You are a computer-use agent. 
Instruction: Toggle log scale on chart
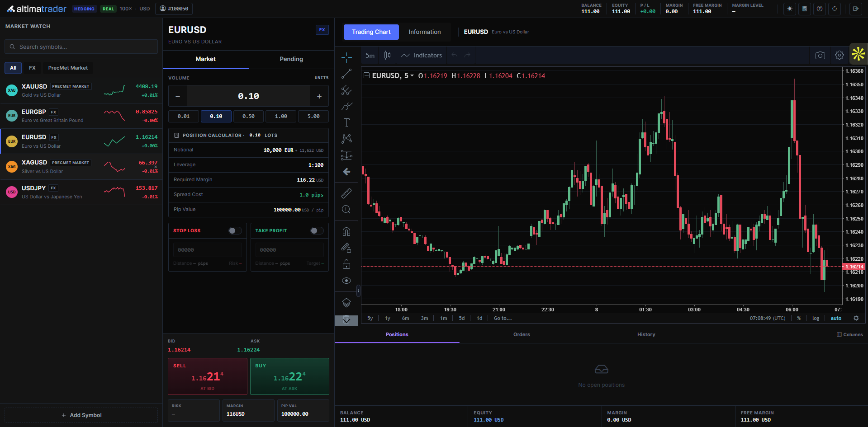pos(816,318)
